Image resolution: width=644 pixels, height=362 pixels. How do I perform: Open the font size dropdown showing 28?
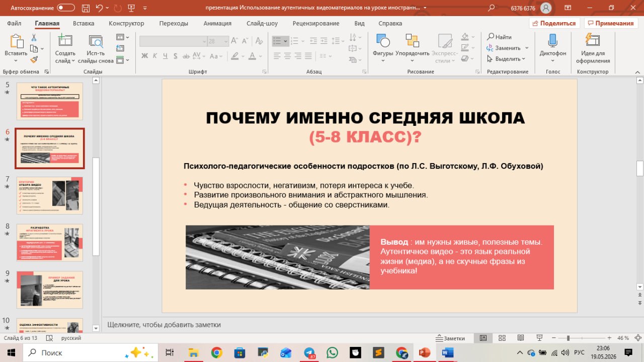pyautogui.click(x=225, y=41)
